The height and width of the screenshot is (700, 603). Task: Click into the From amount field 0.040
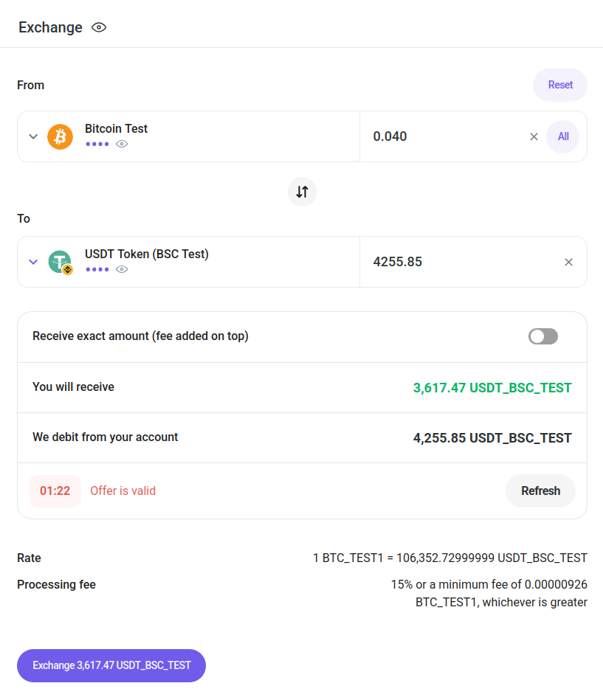coord(443,136)
